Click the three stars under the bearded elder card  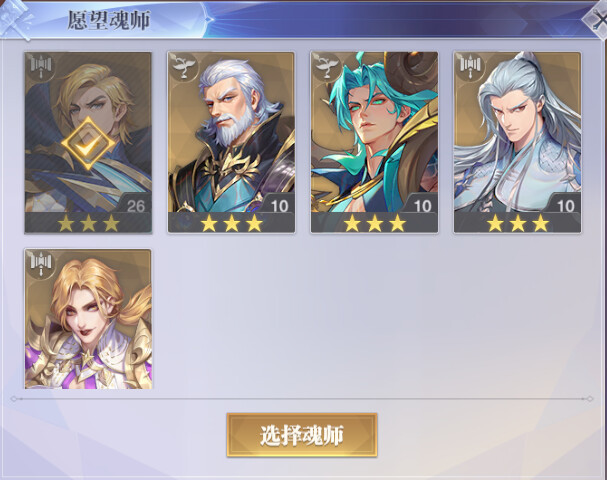click(231, 224)
